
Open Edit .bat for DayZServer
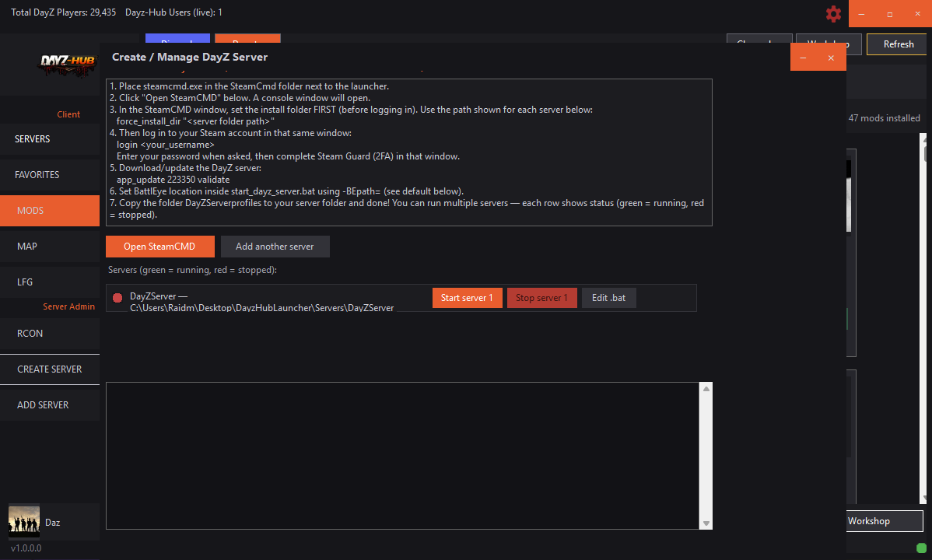[608, 297]
